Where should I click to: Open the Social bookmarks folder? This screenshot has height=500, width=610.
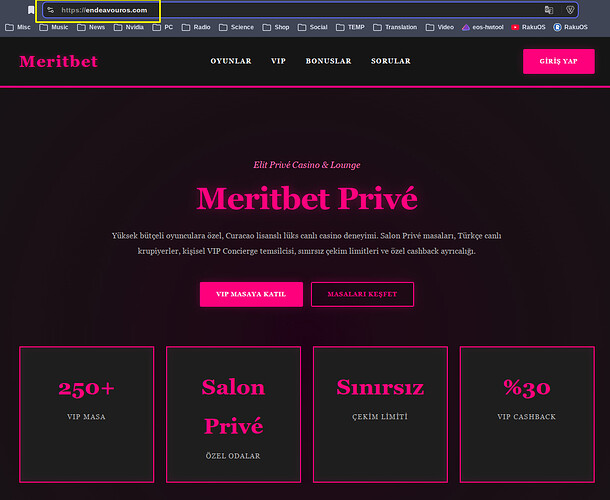(312, 27)
